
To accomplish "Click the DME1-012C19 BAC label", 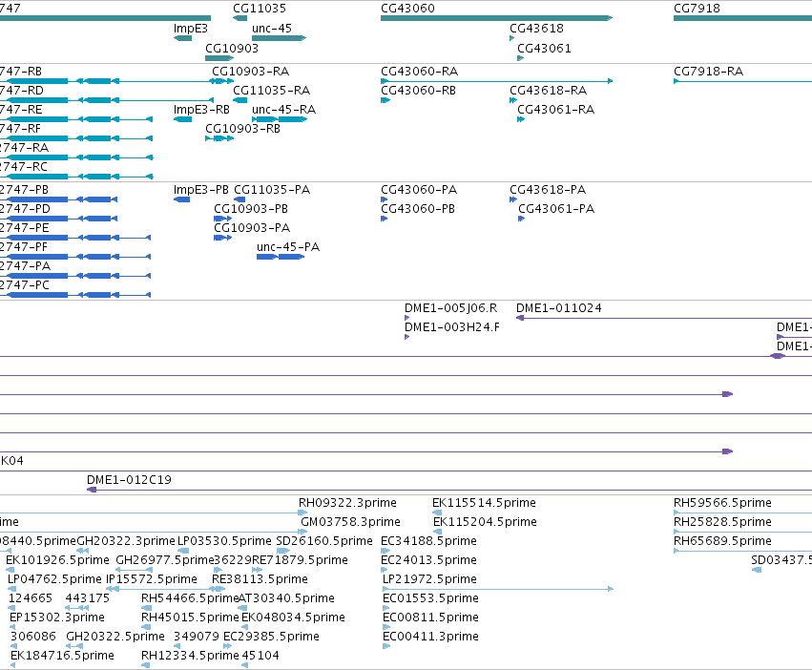I will 129,480.
